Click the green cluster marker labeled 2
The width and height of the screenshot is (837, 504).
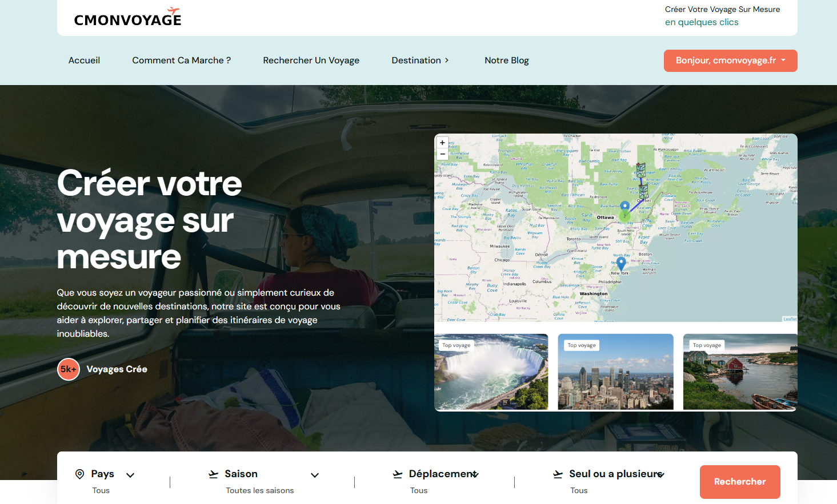[624, 216]
